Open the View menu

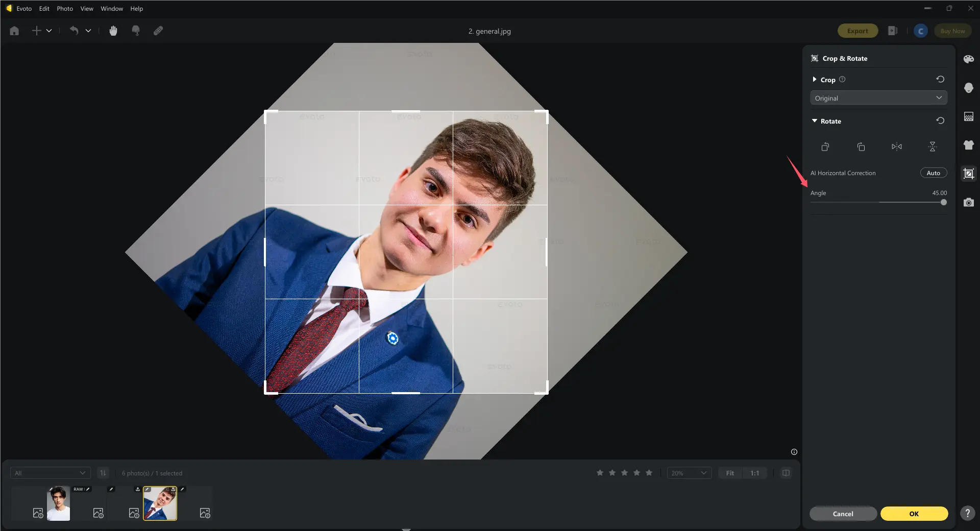pos(87,9)
